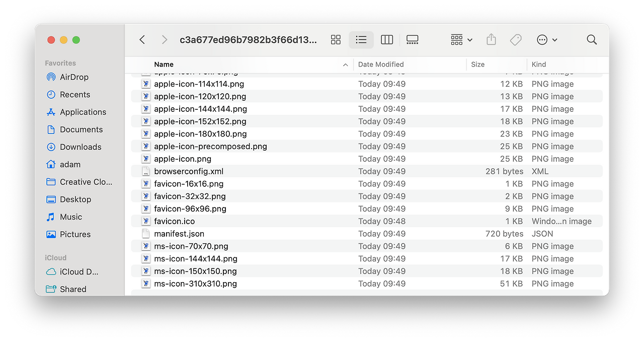Switch to icon view mode

tap(335, 39)
